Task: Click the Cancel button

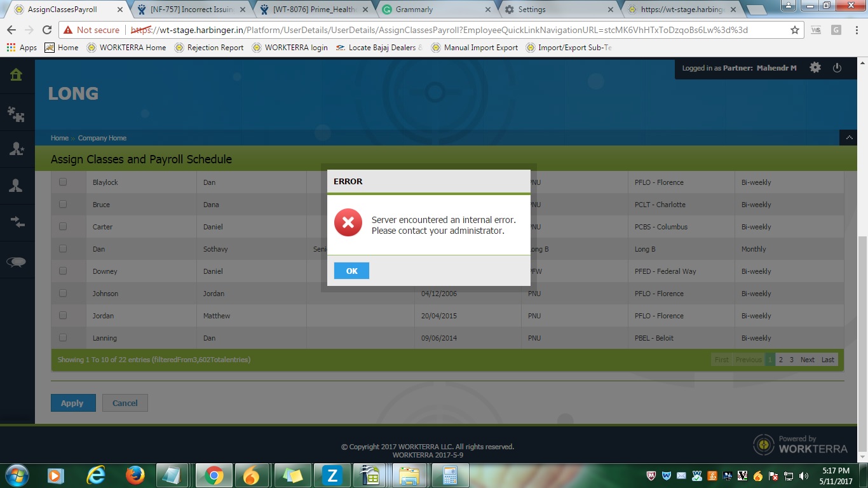Action: 125,403
